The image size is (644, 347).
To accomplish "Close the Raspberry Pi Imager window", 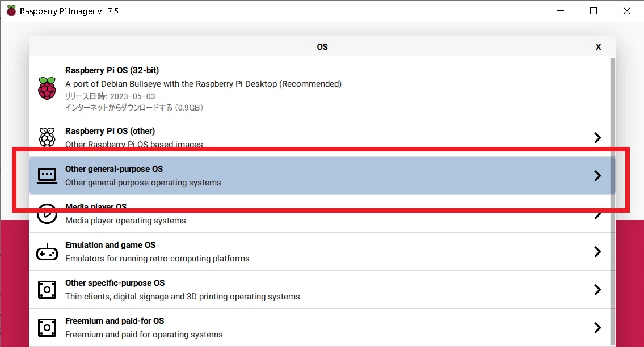I will [x=627, y=11].
